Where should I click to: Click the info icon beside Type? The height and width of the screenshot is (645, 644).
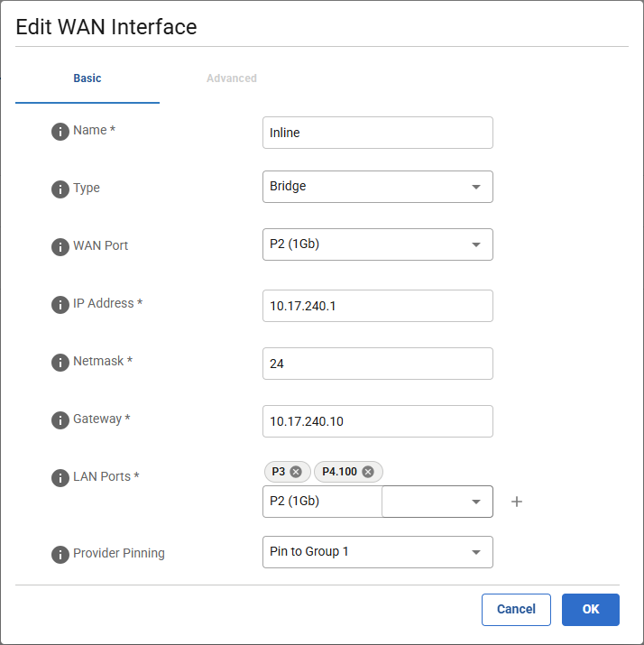60,189
